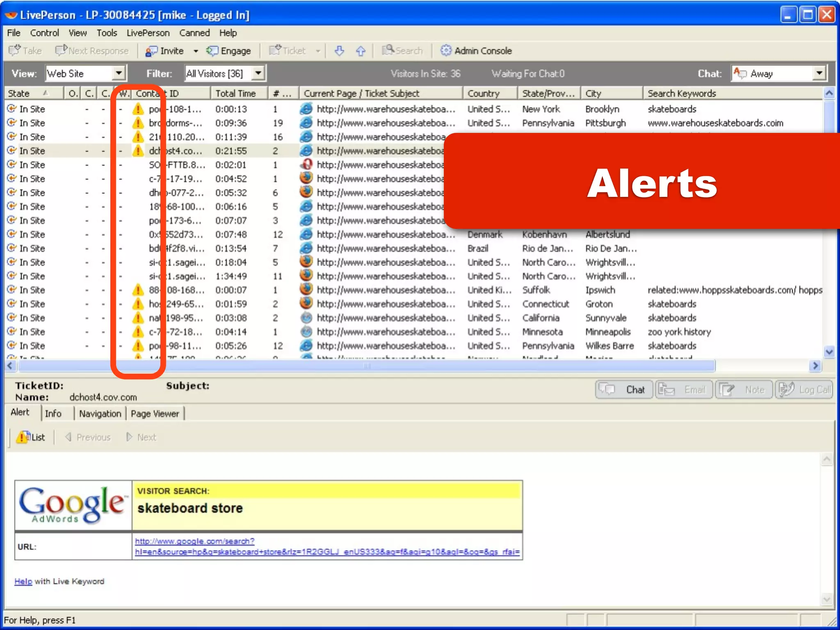Screen dimensions: 840x630
Task: Sort by the Search Keywords column header
Action: (x=733, y=94)
